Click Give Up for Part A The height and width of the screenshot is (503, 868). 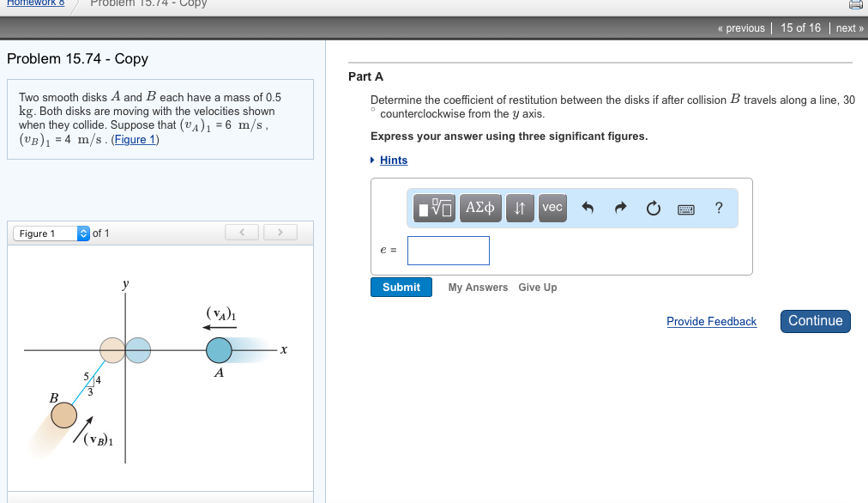tap(537, 288)
